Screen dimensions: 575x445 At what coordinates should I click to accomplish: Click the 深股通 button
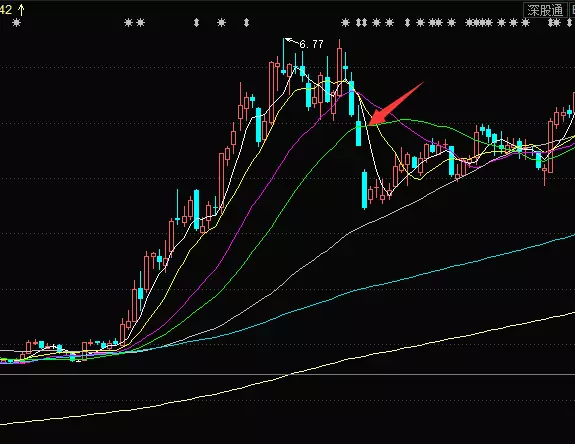coord(545,10)
